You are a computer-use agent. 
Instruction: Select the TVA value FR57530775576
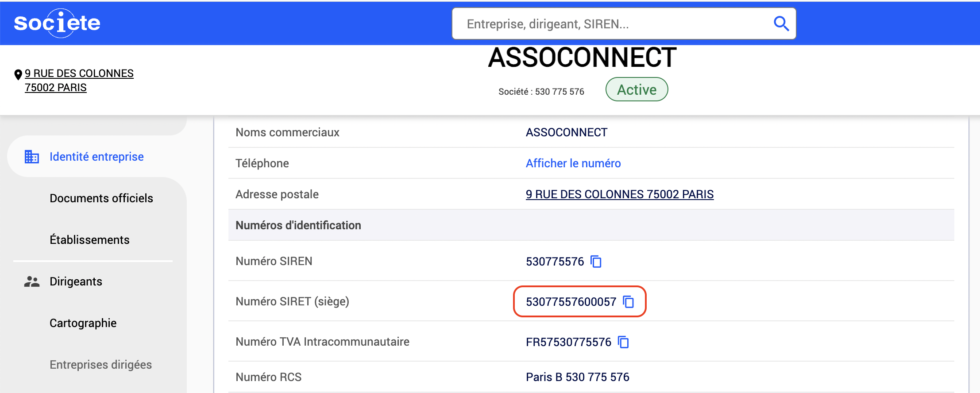pyautogui.click(x=568, y=342)
